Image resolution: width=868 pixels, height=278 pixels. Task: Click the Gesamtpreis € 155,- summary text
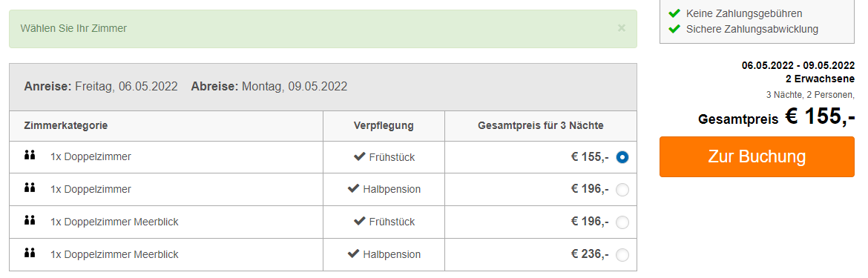776,117
